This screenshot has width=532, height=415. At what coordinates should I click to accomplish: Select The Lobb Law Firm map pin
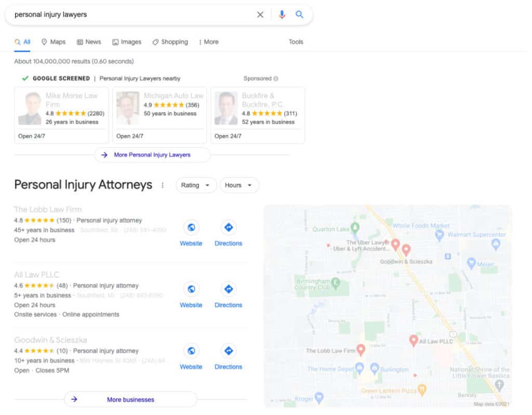coord(361,350)
